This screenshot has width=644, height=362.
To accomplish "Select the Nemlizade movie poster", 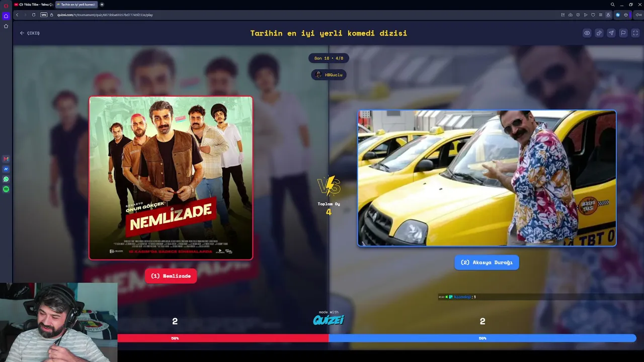I will click(171, 178).
